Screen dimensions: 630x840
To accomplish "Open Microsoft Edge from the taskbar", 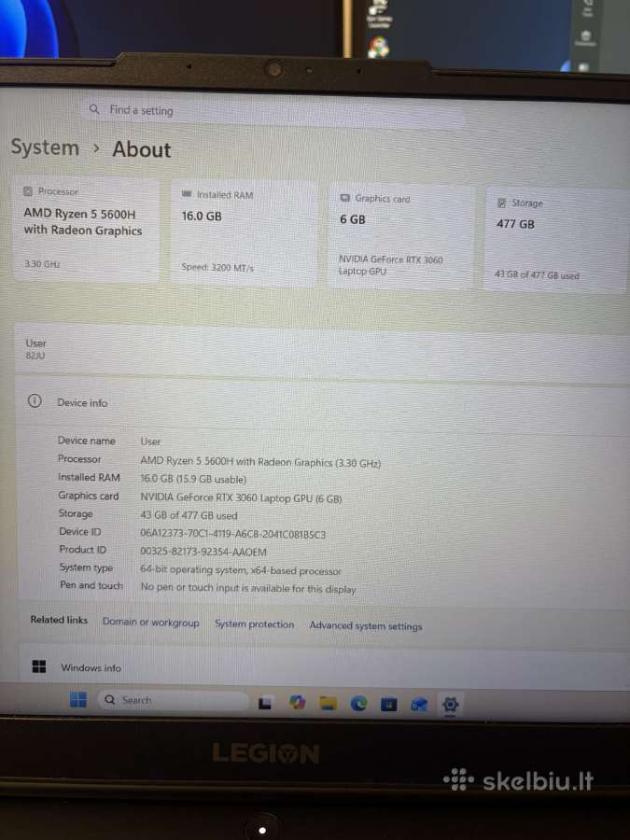I will tap(358, 704).
